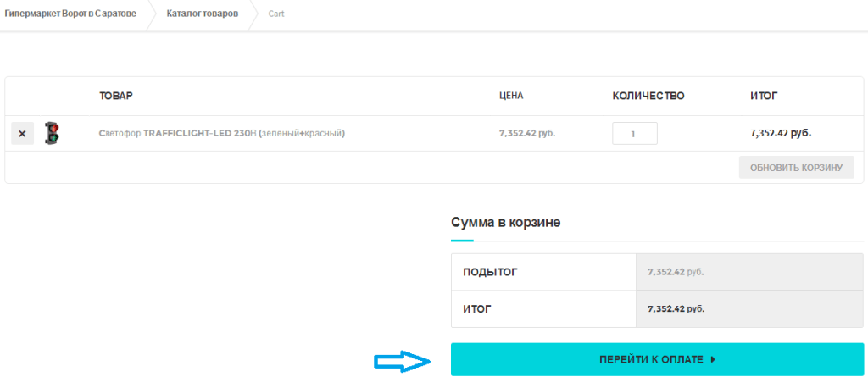
Task: Open the Светофор TRAFFICLIGHT-LED product link
Action: point(221,133)
